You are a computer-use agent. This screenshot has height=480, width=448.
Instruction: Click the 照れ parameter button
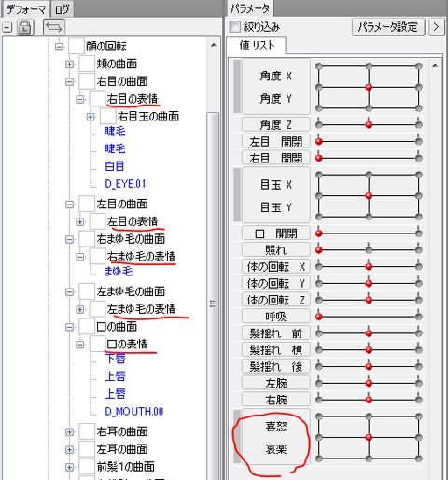[276, 249]
